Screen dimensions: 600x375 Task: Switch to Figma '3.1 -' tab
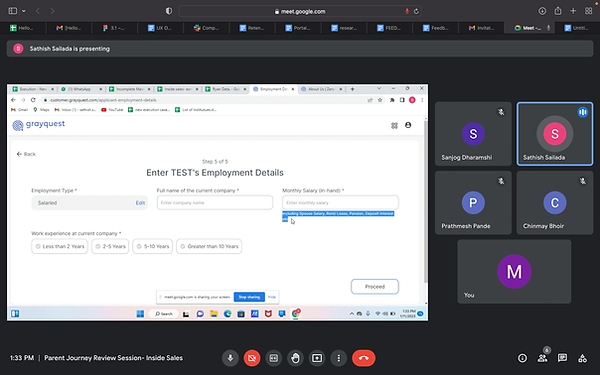coord(114,28)
